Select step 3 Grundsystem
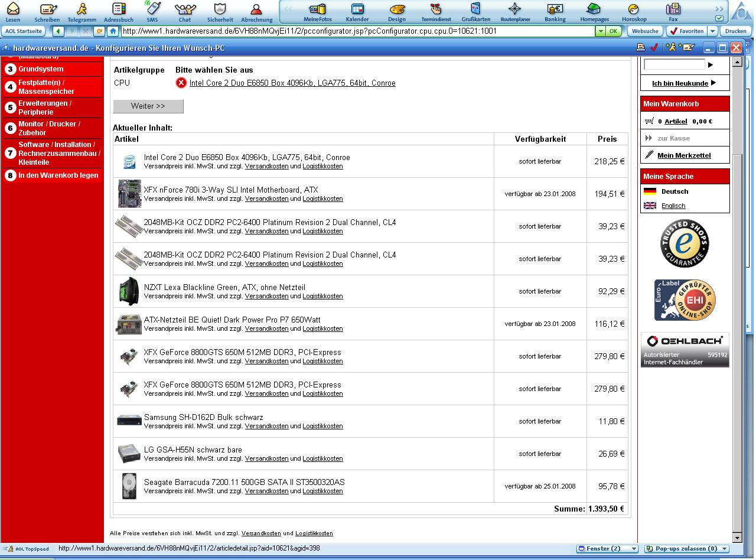The image size is (756, 560). click(x=53, y=69)
